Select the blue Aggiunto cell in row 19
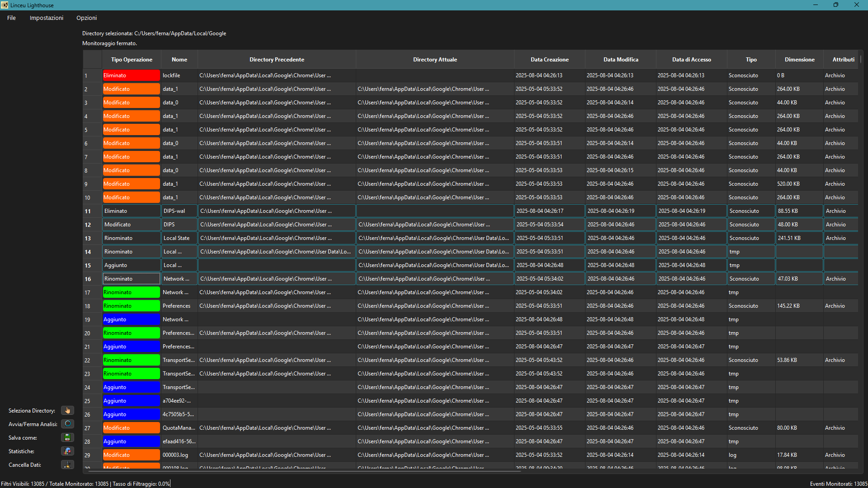This screenshot has width=868, height=488. click(x=131, y=319)
